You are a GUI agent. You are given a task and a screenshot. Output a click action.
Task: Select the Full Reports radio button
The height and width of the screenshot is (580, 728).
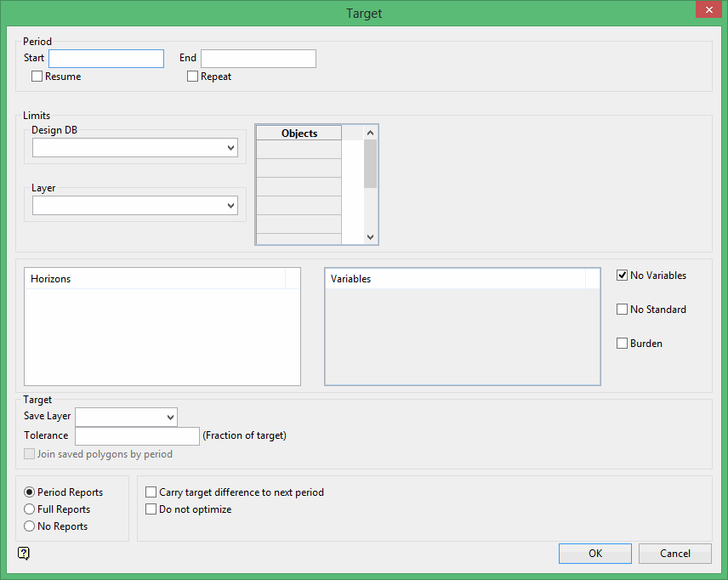click(30, 509)
